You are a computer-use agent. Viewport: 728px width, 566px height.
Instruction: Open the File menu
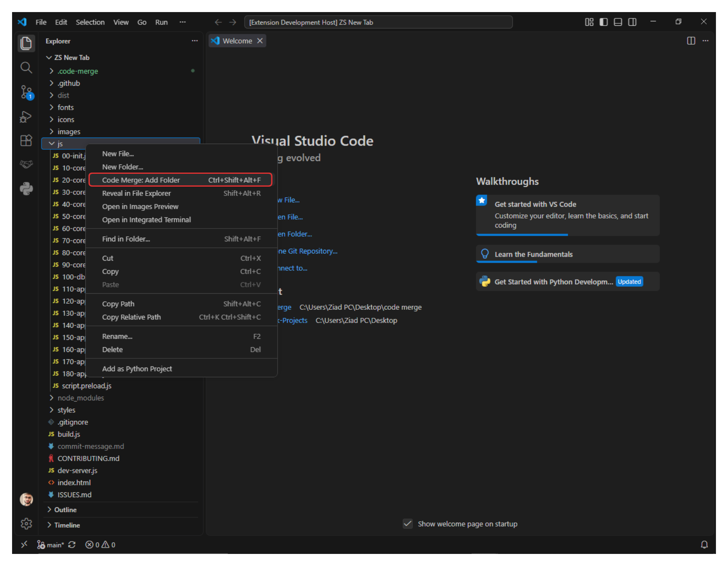[x=41, y=22]
